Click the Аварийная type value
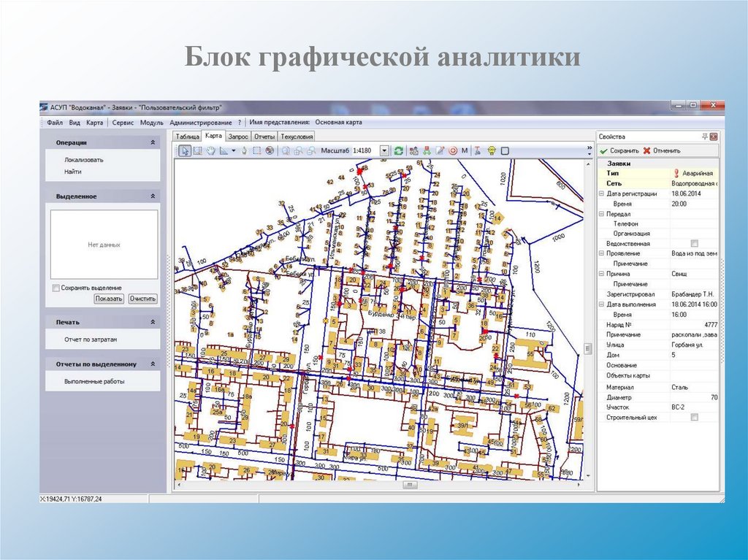 click(694, 174)
